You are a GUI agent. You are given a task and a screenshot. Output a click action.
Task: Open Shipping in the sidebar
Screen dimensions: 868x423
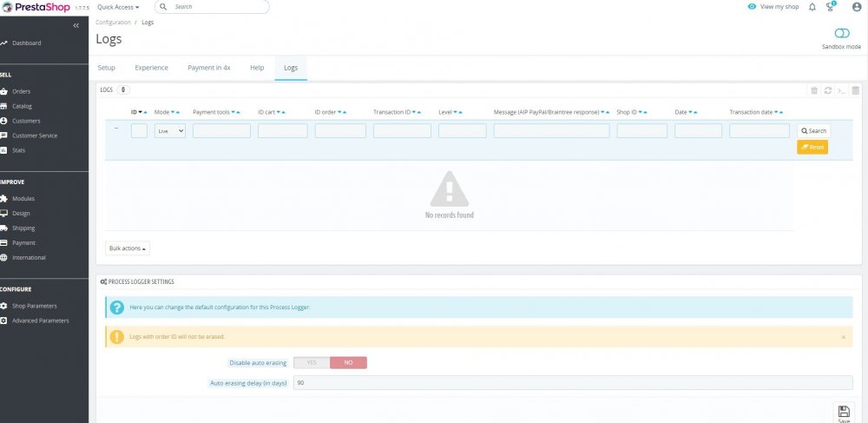point(23,228)
